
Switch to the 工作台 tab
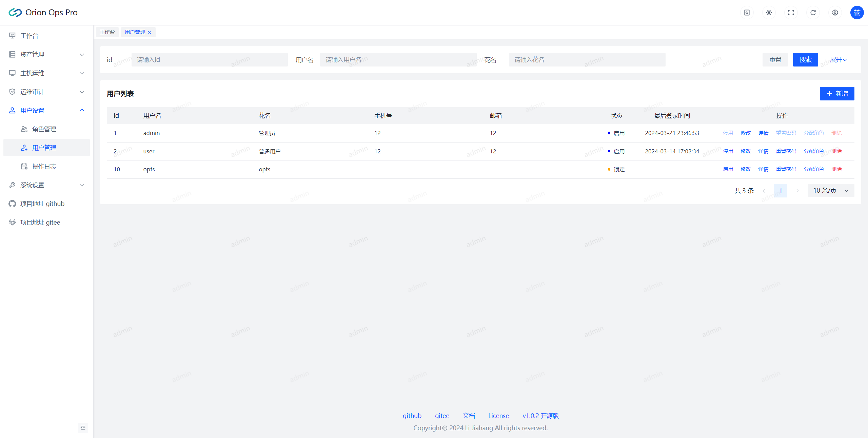click(107, 32)
